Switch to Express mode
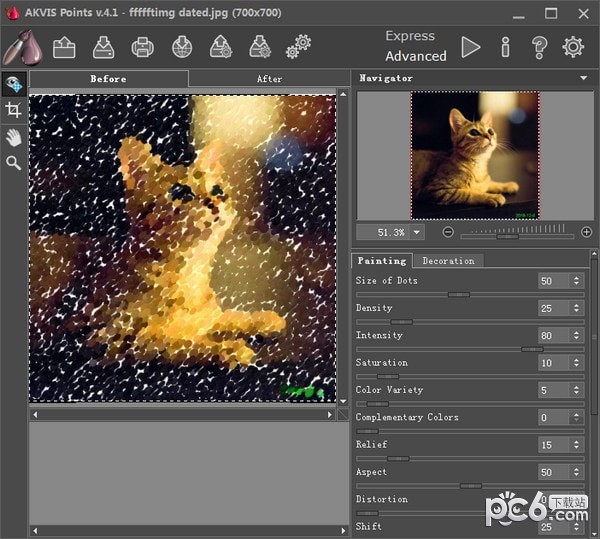Viewport: 600px width, 539px height. [x=410, y=36]
